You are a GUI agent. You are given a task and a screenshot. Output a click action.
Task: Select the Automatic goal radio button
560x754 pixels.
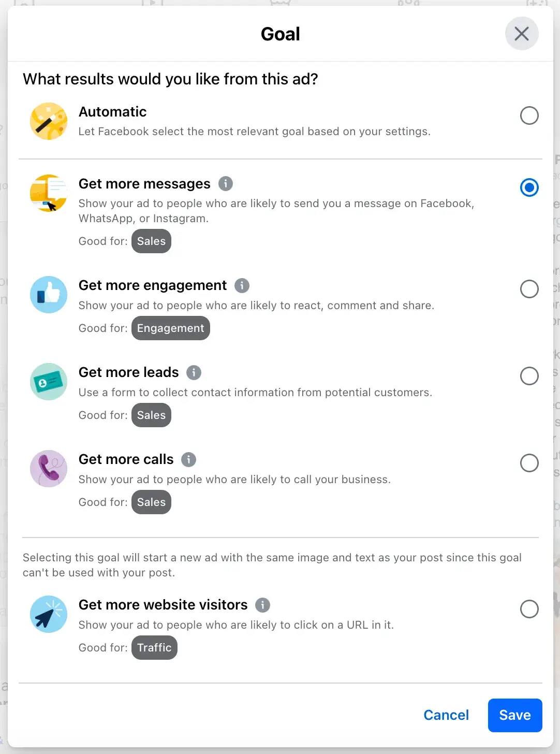pyautogui.click(x=529, y=115)
